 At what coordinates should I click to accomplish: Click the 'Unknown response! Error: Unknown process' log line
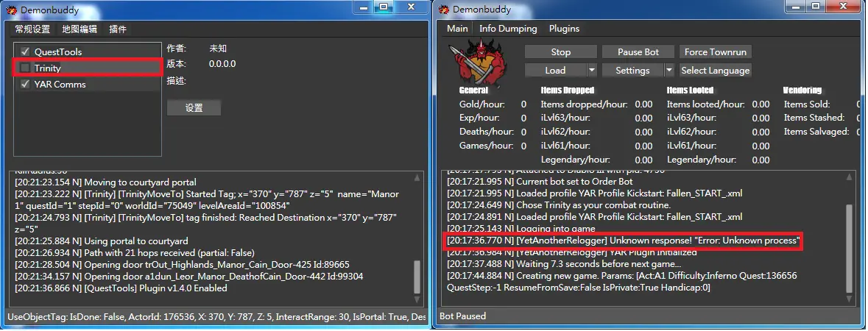[x=624, y=241]
